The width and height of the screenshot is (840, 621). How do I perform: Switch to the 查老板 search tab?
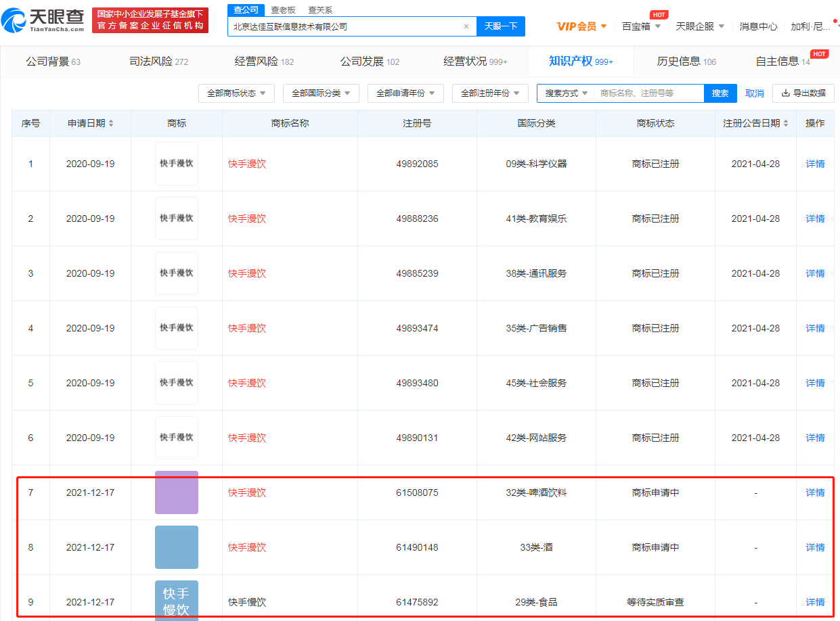click(282, 9)
